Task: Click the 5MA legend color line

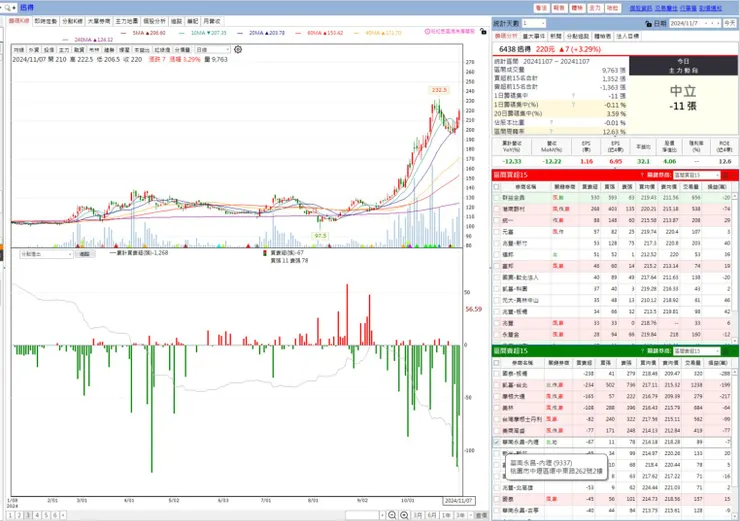Action: pyautogui.click(x=124, y=33)
